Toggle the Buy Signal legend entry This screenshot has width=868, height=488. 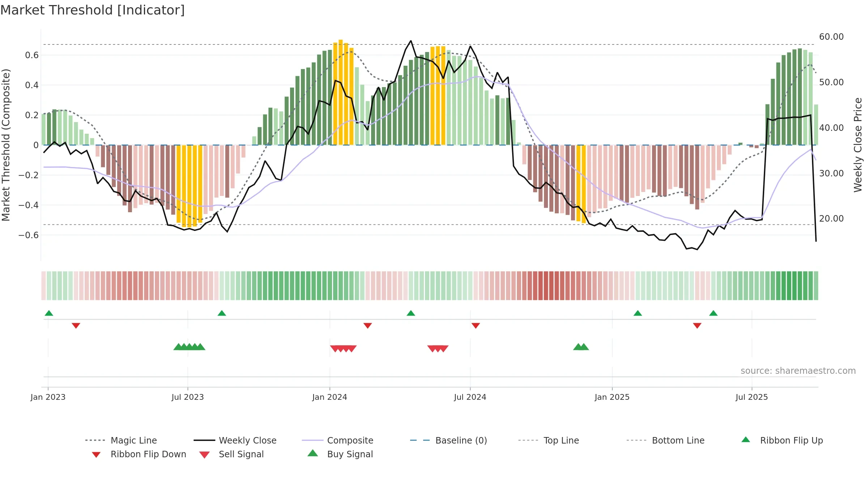click(340, 454)
